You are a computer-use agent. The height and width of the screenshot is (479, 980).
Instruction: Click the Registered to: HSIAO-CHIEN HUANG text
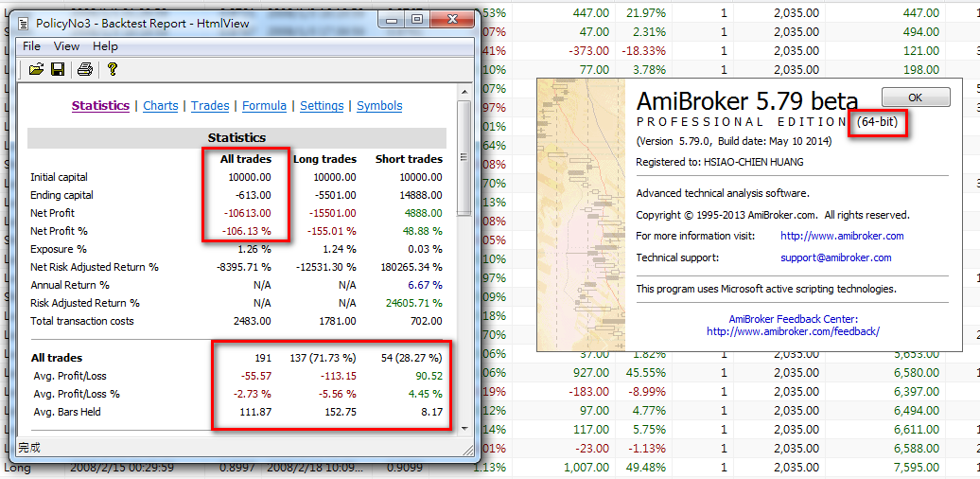[x=719, y=162]
